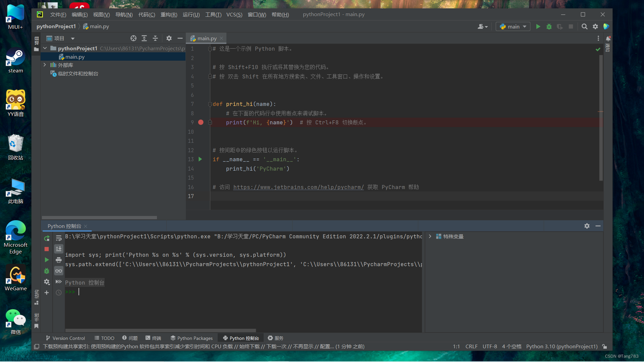Switch to the Python Packages tab
The width and height of the screenshot is (644, 362).
tap(192, 338)
